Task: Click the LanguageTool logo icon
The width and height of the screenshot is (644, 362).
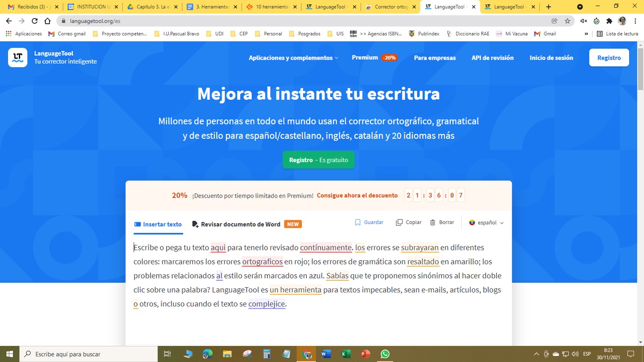Action: [x=17, y=57]
